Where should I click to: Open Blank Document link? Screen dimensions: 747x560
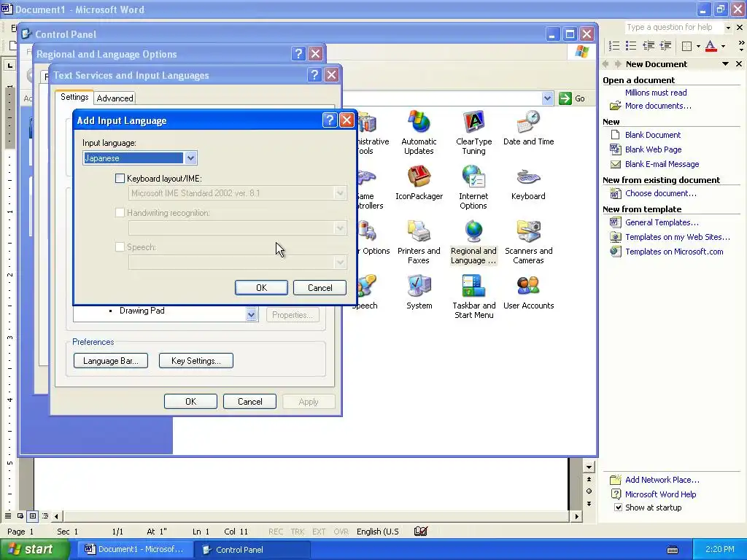pyautogui.click(x=653, y=135)
